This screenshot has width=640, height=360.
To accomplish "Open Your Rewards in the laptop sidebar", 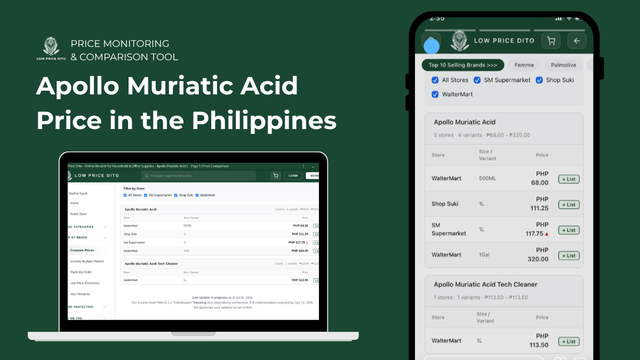I will pos(80,294).
